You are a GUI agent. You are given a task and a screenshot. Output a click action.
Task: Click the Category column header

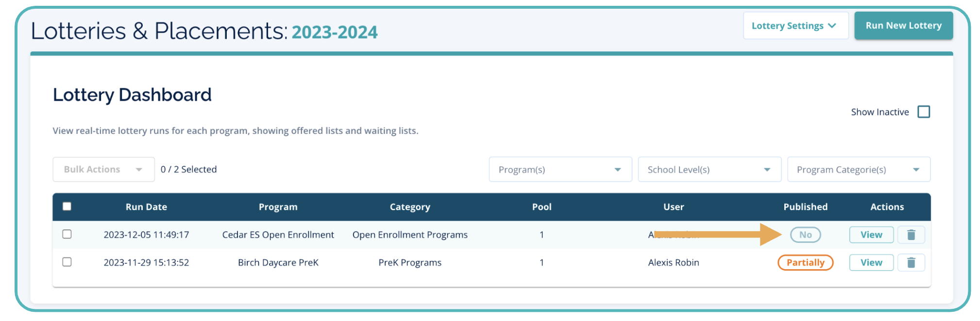[x=410, y=207]
